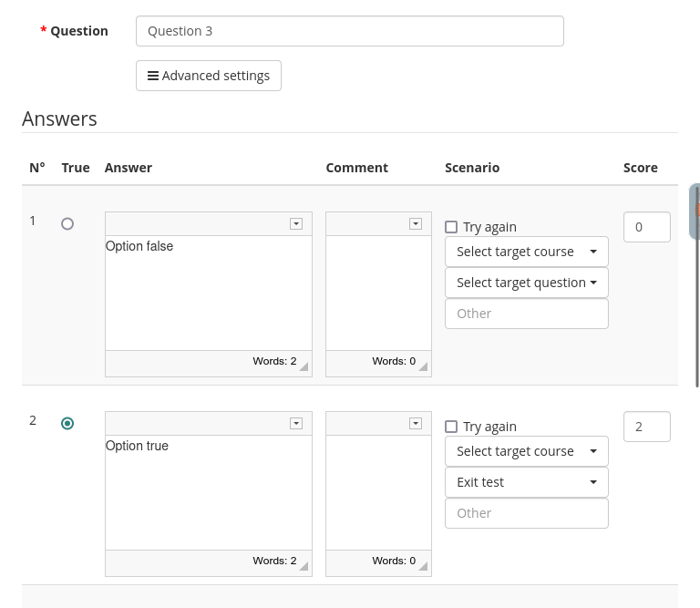Screen dimensions: 700x608
Task: Open Select target question dropdown
Action: (x=526, y=283)
